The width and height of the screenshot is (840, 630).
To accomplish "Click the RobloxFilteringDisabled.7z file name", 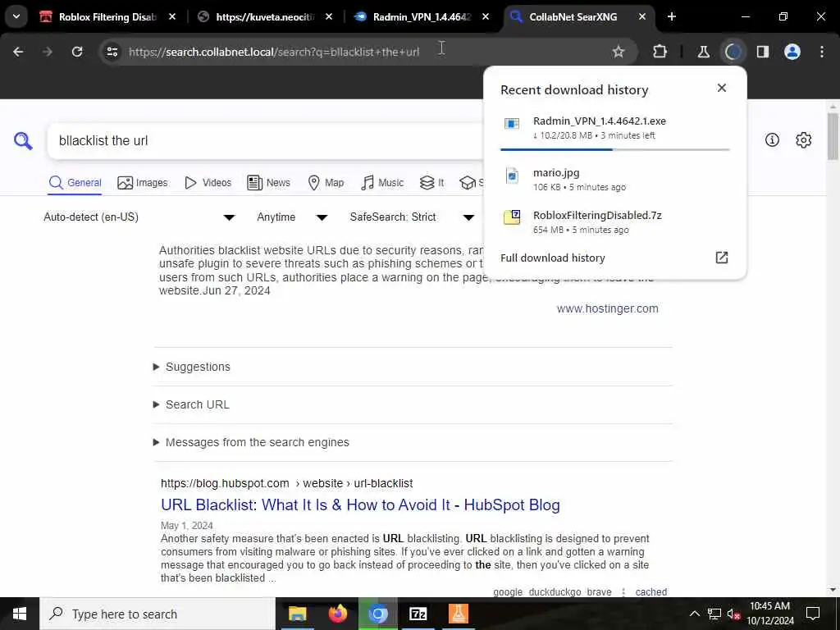I will [x=597, y=216].
